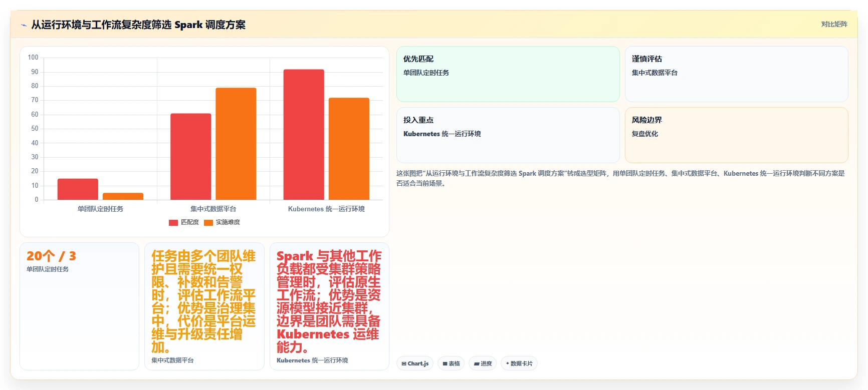Click the orange bar for 集中式数据平台
The image size is (868, 390).
[x=236, y=144]
